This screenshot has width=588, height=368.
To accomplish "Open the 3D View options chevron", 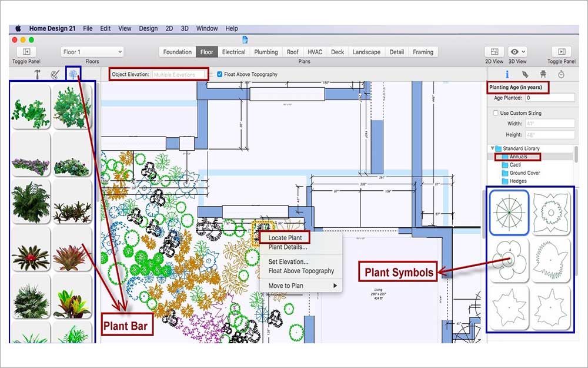I will coord(523,52).
